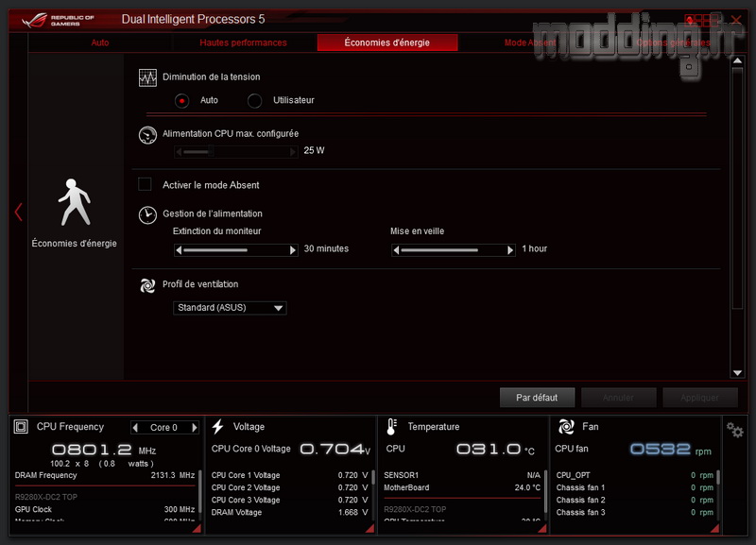Increase CPU max power with right arrow
Image resolution: width=756 pixels, height=545 pixels.
292,152
